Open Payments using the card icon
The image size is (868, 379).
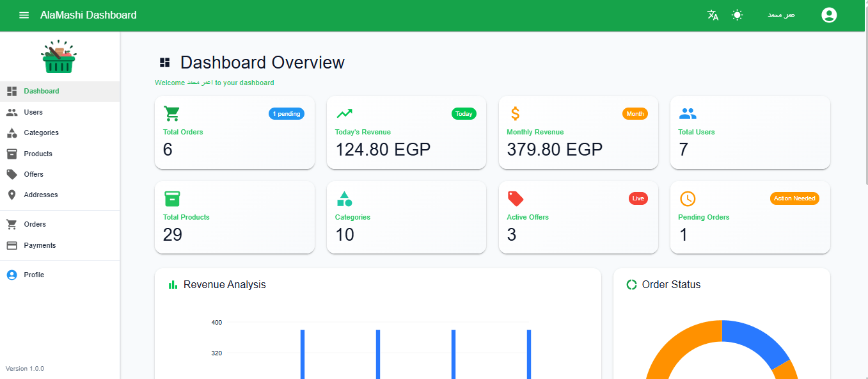click(x=13, y=245)
